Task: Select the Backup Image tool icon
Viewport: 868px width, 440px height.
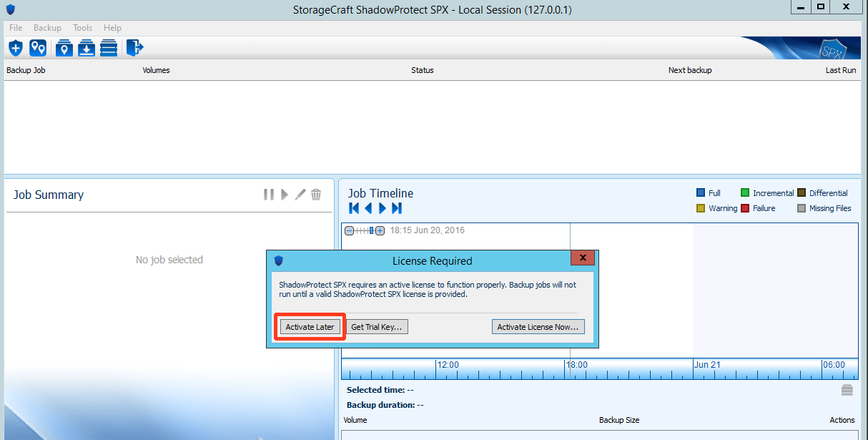Action: click(64, 48)
